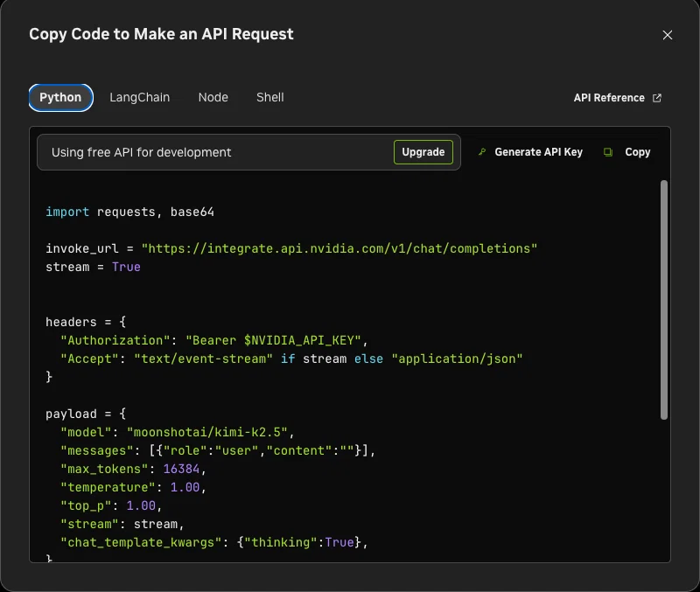This screenshot has height=592, width=700.
Task: Click the code panel vertical scrollbar
Action: click(x=664, y=300)
